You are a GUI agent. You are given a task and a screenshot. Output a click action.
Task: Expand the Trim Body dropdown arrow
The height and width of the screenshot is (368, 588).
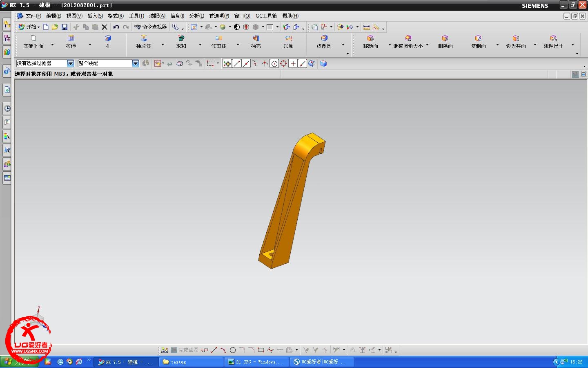click(238, 45)
